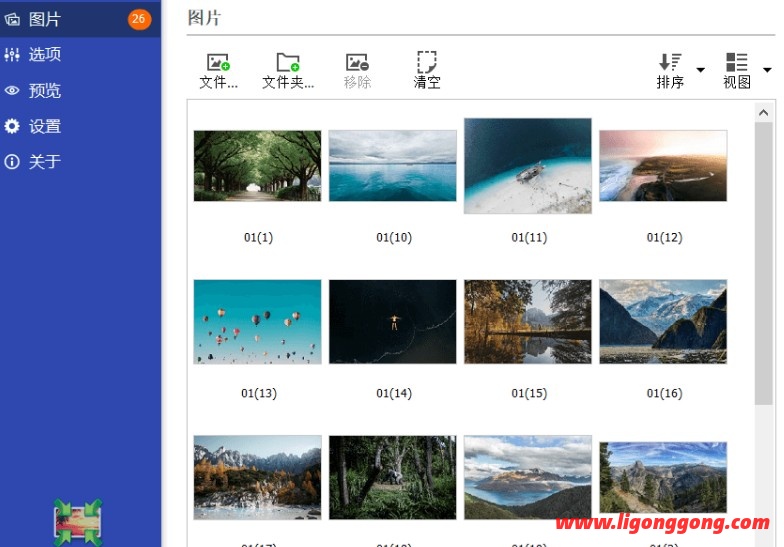
Task: Click the Remove (移除) toolbar icon
Action: click(x=357, y=63)
